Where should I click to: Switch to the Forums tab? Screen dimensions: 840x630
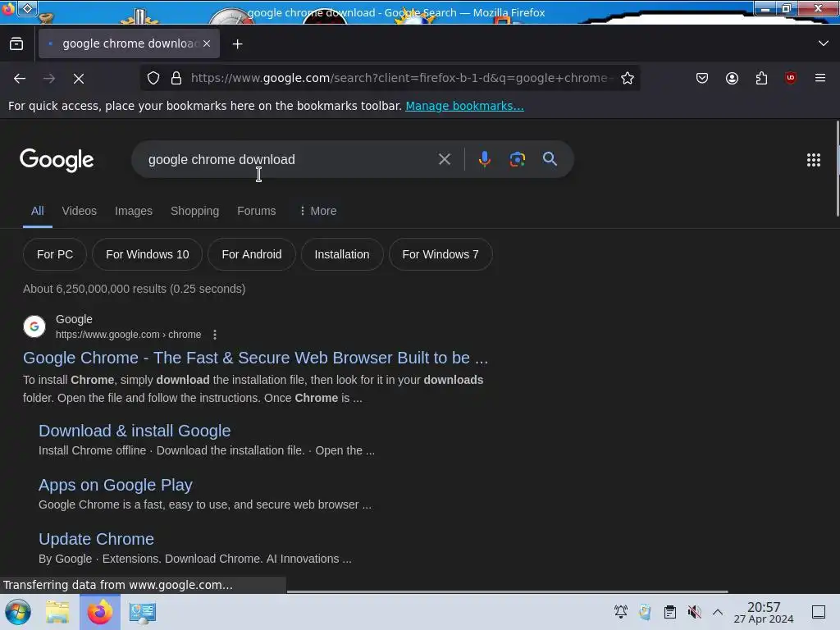coord(256,211)
